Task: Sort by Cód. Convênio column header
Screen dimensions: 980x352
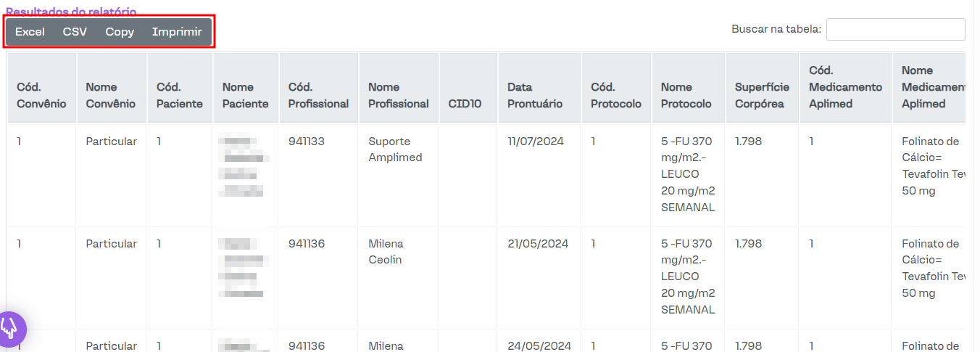Action: [41, 95]
